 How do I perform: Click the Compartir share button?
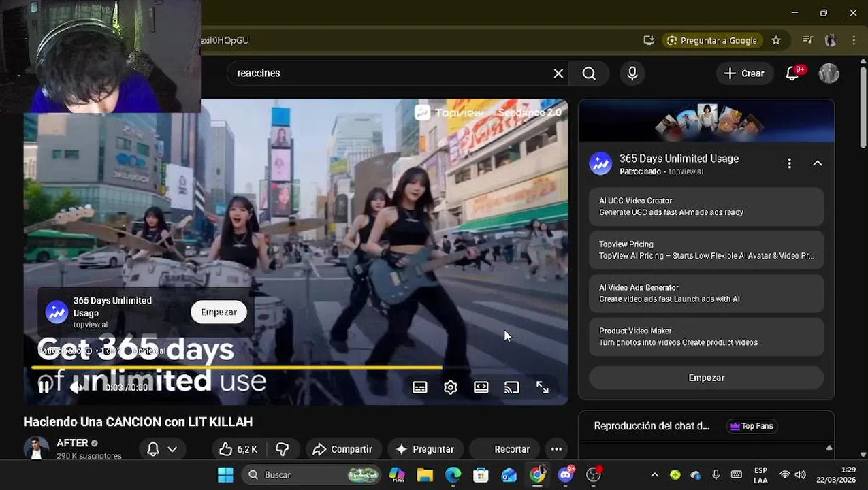coord(342,449)
